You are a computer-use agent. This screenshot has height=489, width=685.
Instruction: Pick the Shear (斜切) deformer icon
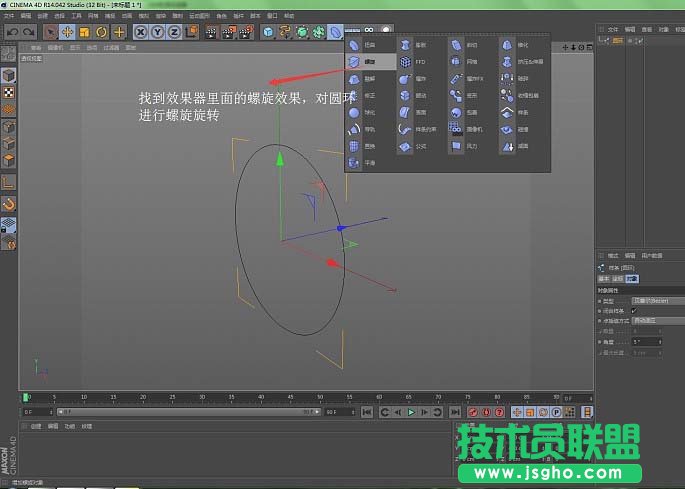coord(456,45)
